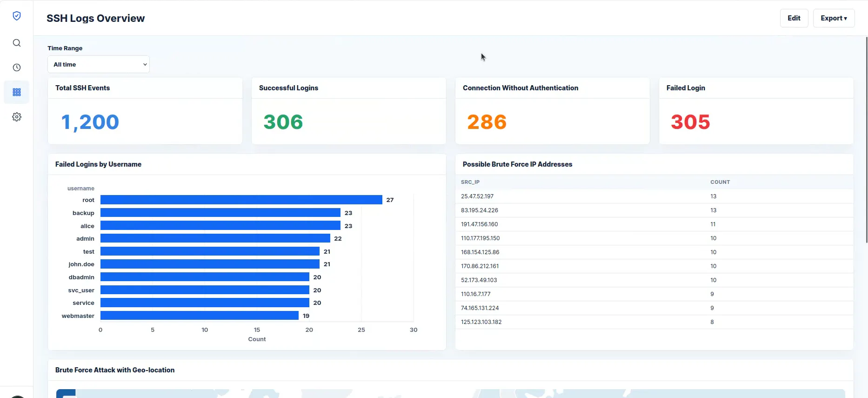The image size is (868, 398).
Task: Click the alice username label
Action: point(87,226)
